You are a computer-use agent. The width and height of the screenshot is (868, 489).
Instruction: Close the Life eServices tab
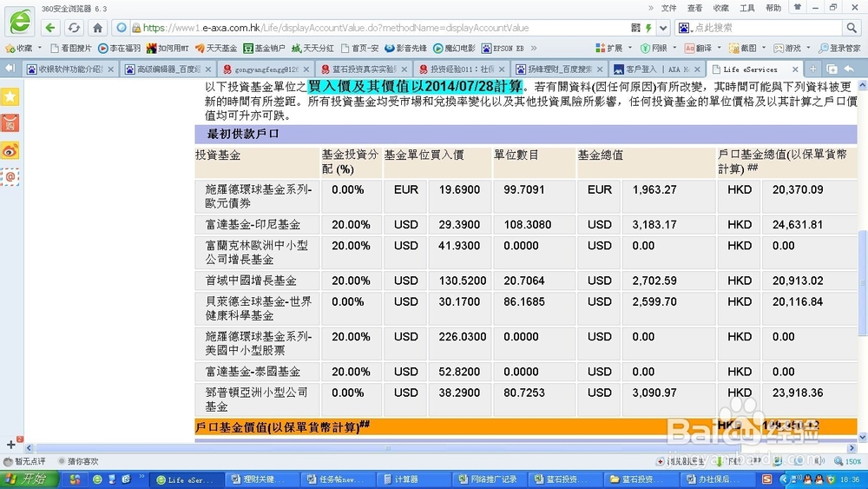coord(795,69)
